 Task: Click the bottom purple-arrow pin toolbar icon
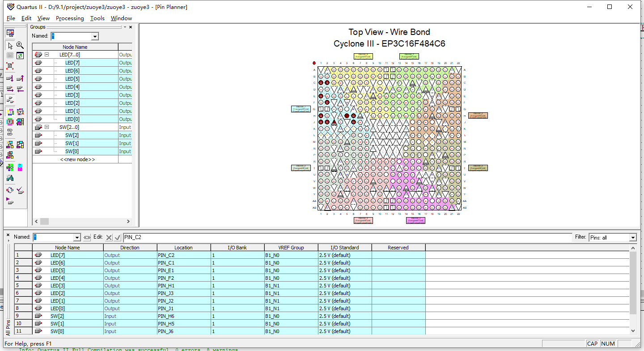tap(10, 201)
